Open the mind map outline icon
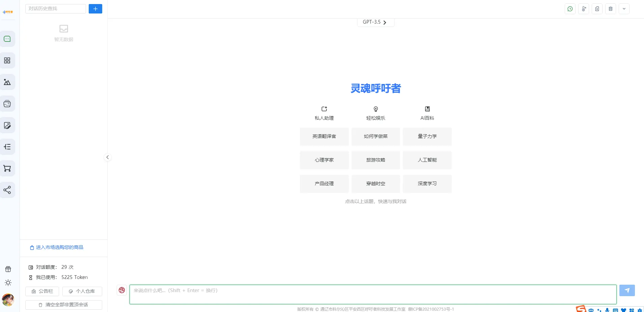The image size is (644, 312). pos(7,147)
